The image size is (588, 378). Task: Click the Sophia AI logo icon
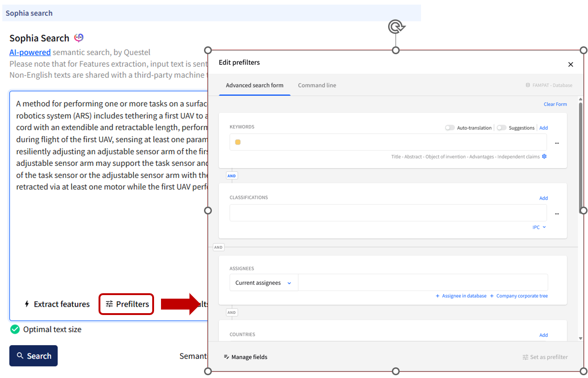point(79,38)
